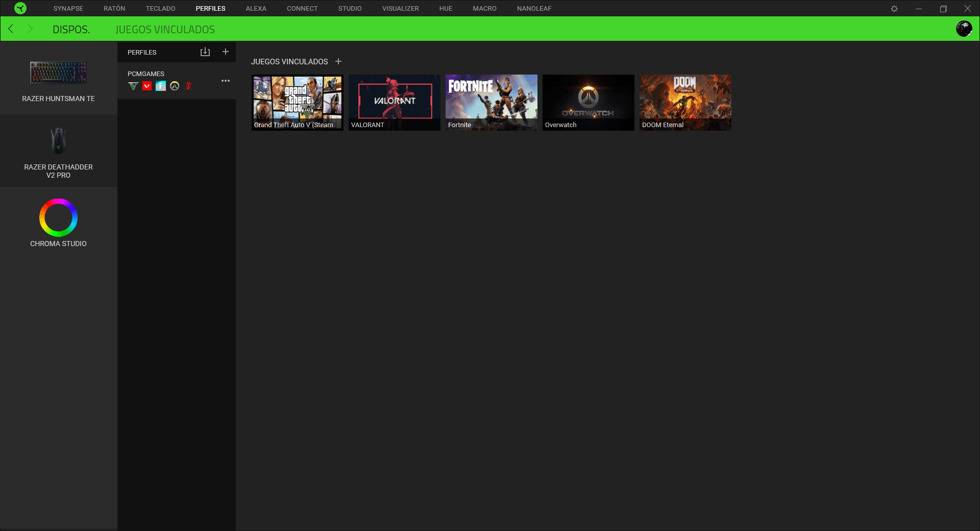Open the Fortnite game tile
The width and height of the screenshot is (980, 531).
pyautogui.click(x=492, y=102)
